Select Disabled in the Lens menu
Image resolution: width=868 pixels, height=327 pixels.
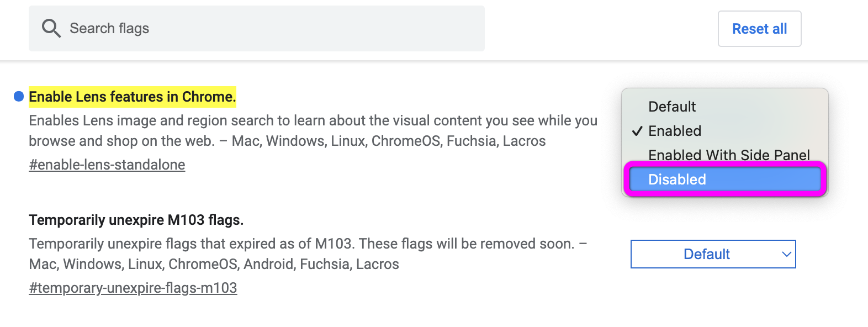(x=724, y=180)
